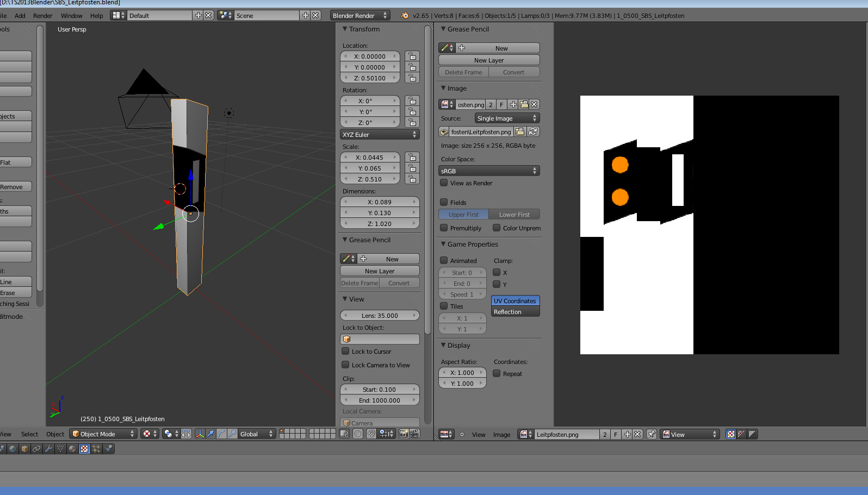Tick the Premultiply checkbox
This screenshot has width=868, height=495.
pos(444,228)
